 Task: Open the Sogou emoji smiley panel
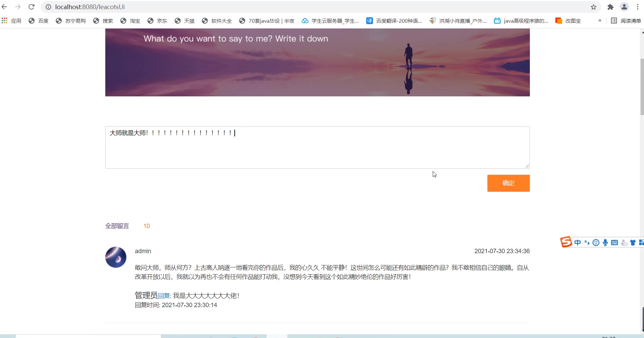pyautogui.click(x=596, y=243)
